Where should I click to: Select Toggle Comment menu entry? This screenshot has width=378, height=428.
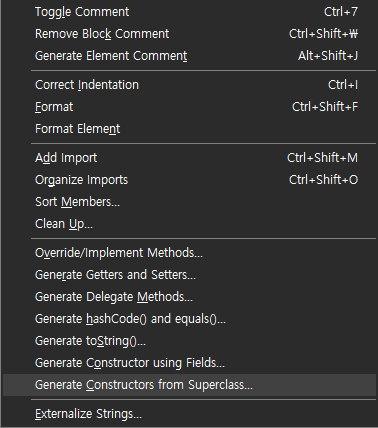[x=189, y=12]
